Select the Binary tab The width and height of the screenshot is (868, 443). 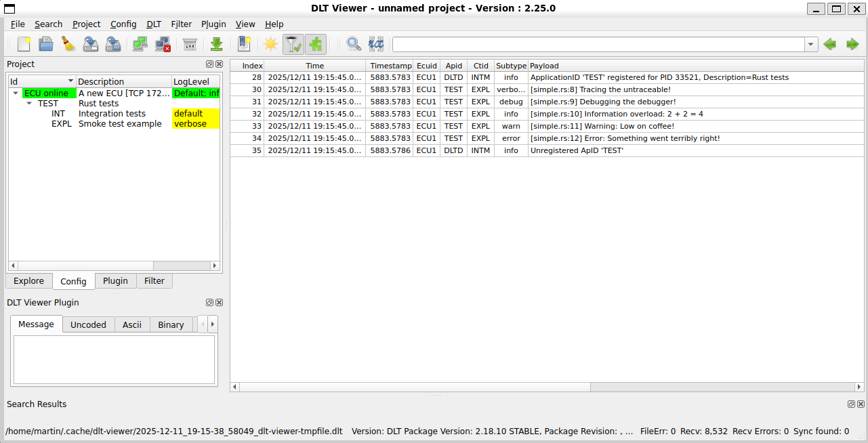click(x=171, y=325)
